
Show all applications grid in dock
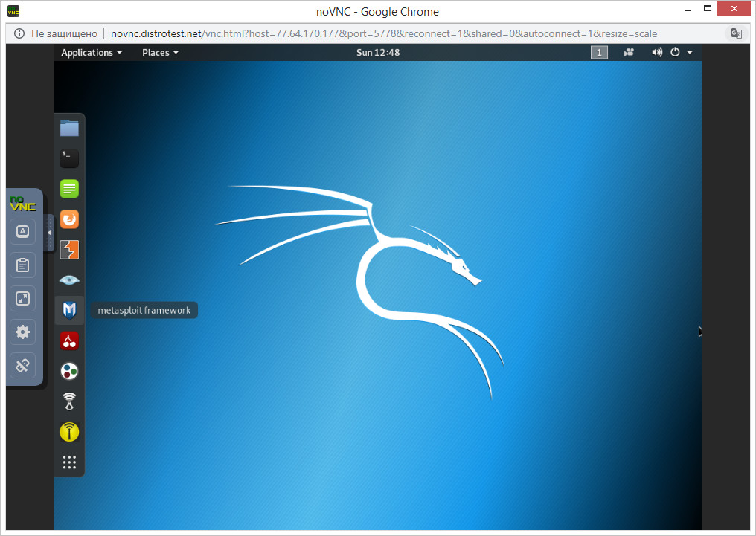[69, 462]
